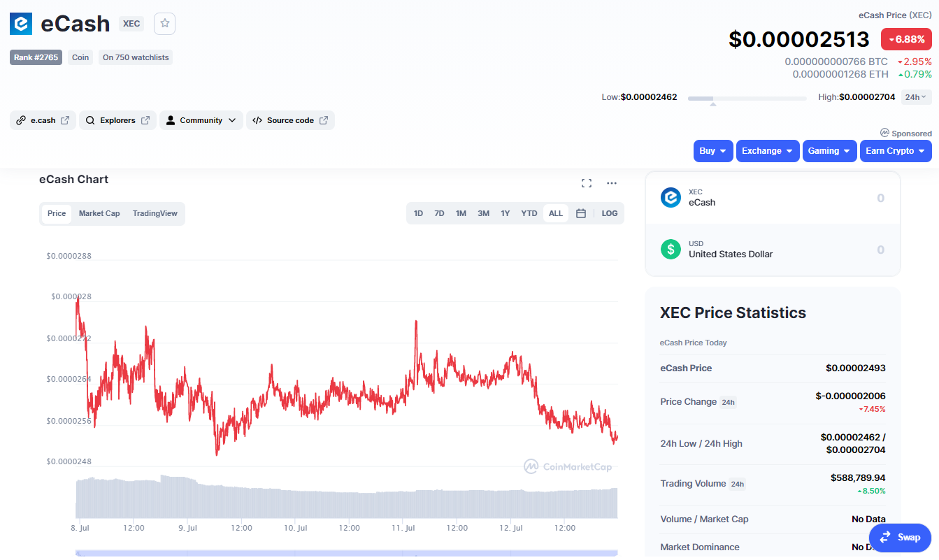This screenshot has width=939, height=560.
Task: Switch to the TradingView chart tab
Action: 155,214
